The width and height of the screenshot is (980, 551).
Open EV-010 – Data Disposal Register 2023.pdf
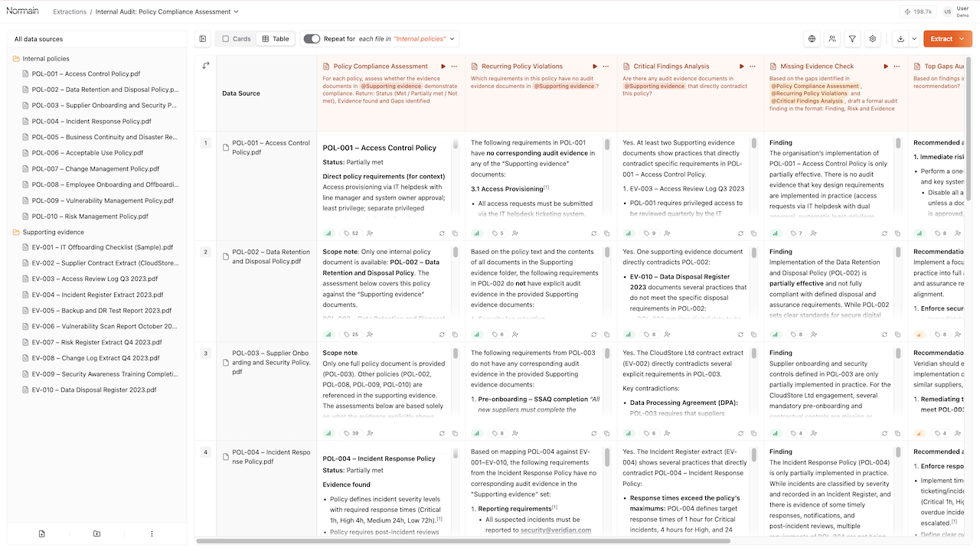click(x=94, y=390)
